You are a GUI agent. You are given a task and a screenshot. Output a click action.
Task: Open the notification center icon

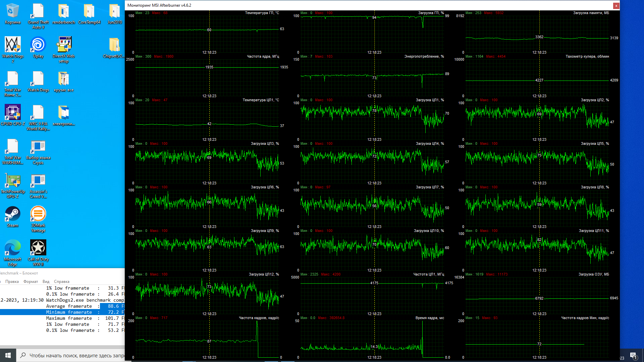pyautogui.click(x=633, y=356)
